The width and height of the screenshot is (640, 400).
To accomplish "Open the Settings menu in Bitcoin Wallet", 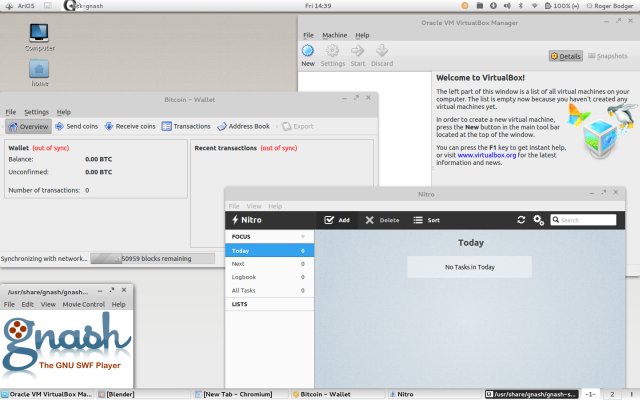I will click(x=36, y=112).
